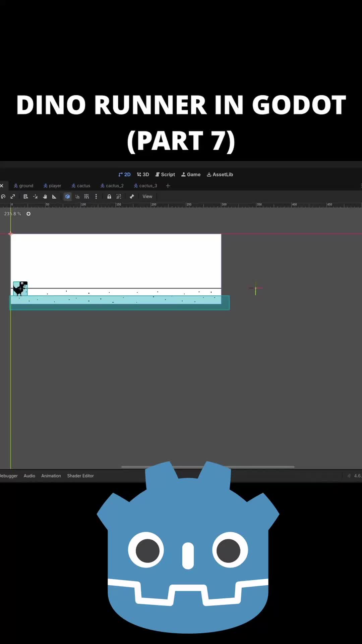The height and width of the screenshot is (644, 362).
Task: Toggle grid snapping
Action: tap(86, 197)
